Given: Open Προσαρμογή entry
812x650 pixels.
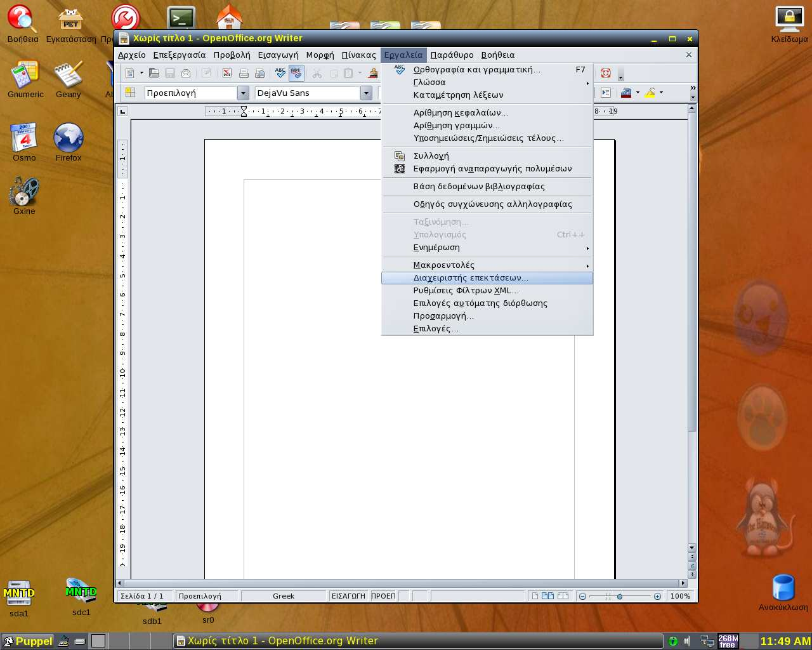Looking at the screenshot, I should click(x=487, y=316).
